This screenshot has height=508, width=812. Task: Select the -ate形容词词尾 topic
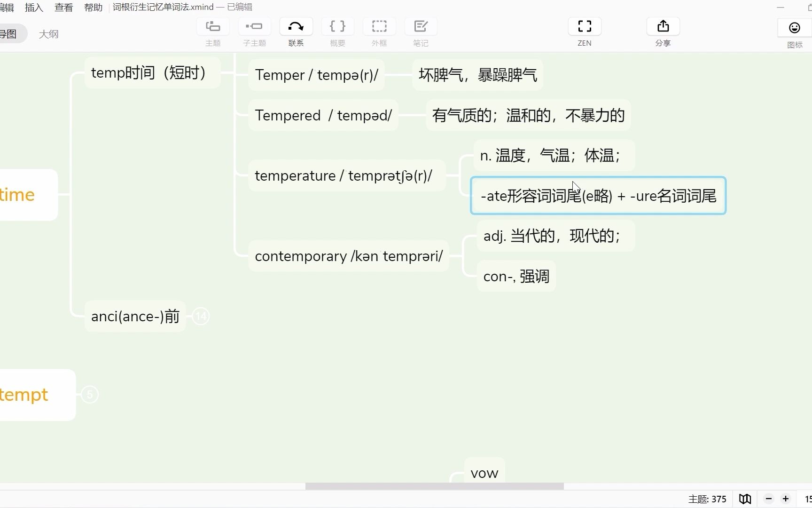pyautogui.click(x=598, y=196)
